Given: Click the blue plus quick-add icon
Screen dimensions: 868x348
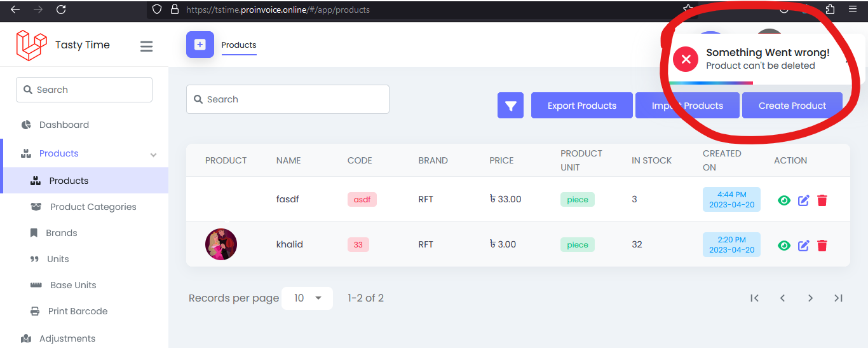Looking at the screenshot, I should pyautogui.click(x=200, y=45).
